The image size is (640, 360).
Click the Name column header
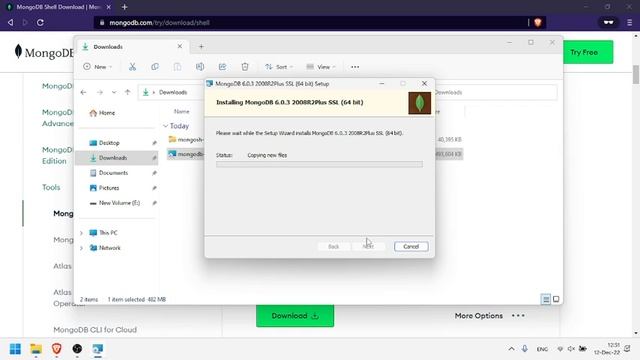coord(182,111)
